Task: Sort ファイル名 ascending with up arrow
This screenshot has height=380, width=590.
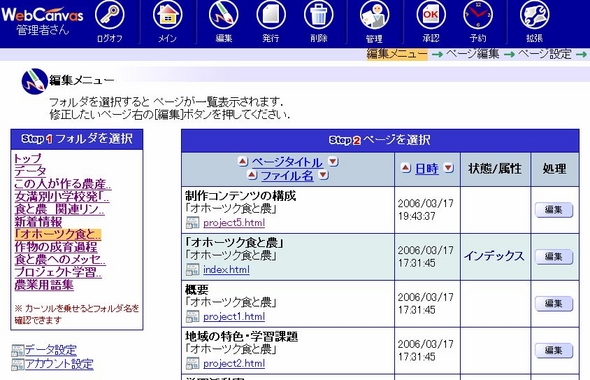Action: pyautogui.click(x=252, y=175)
